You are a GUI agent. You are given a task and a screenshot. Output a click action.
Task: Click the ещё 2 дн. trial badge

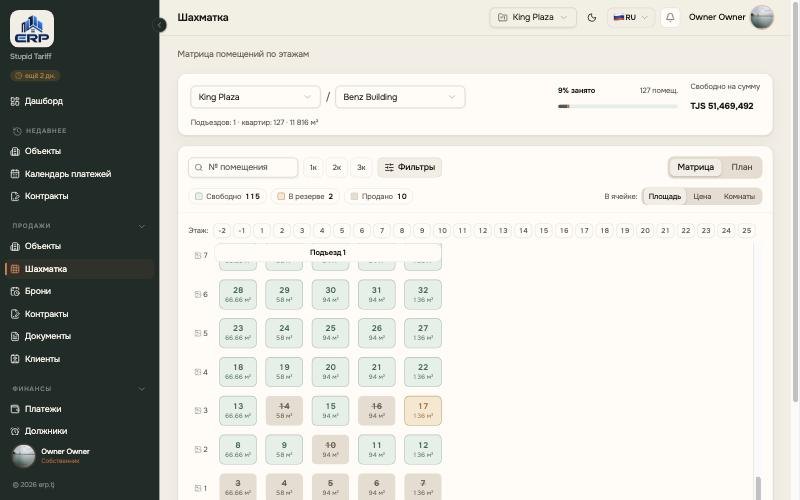[35, 76]
